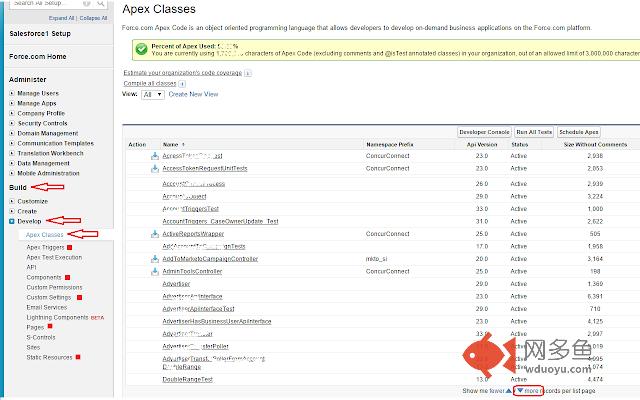Open AdminToolsController class
The width and height of the screenshot is (640, 400).
tap(192, 271)
